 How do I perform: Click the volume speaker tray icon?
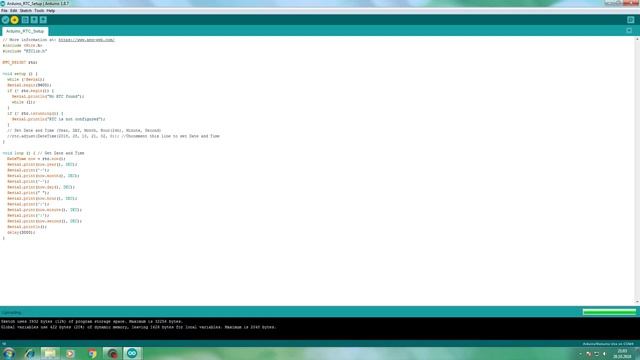604,354
